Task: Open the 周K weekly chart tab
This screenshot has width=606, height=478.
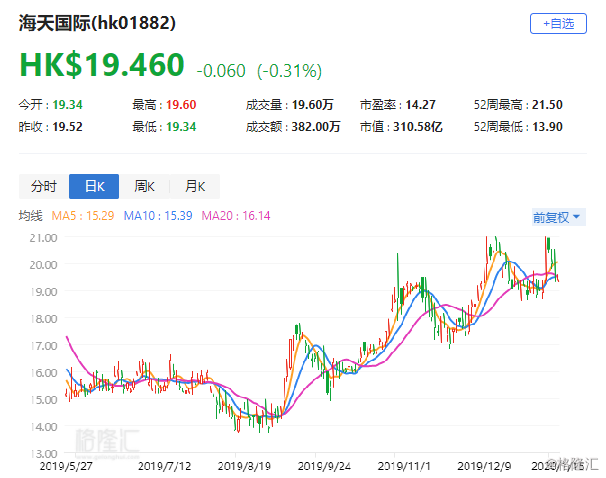Action: [144, 186]
